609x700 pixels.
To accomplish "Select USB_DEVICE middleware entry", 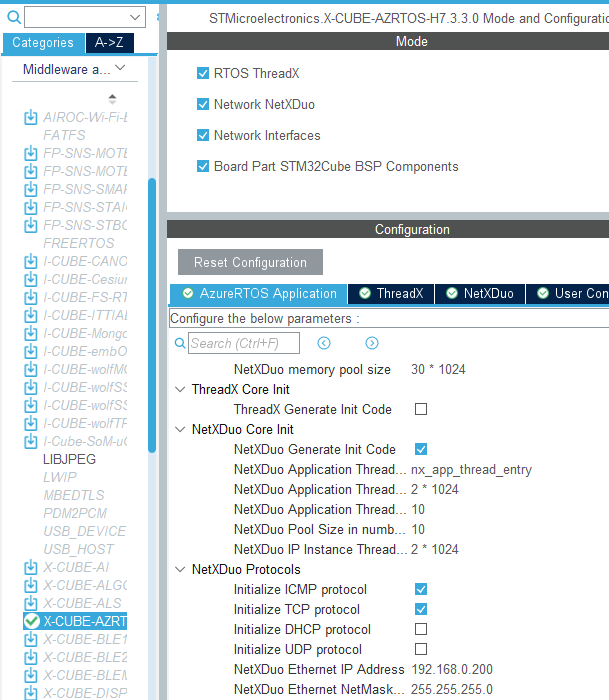I will point(84,531).
